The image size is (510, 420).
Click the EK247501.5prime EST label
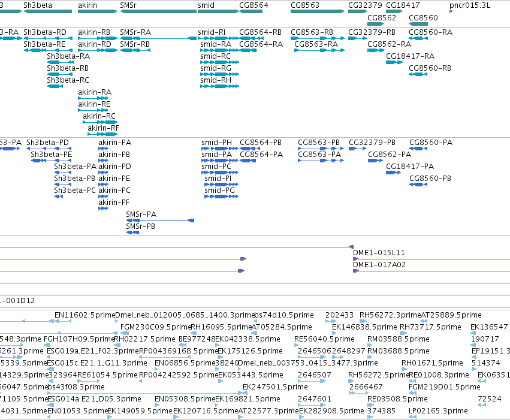pyautogui.click(x=275, y=387)
